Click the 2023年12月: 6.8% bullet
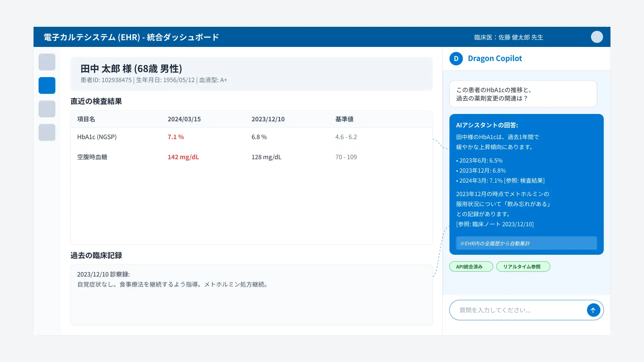Viewport: 644px width, 362px height. click(x=481, y=171)
